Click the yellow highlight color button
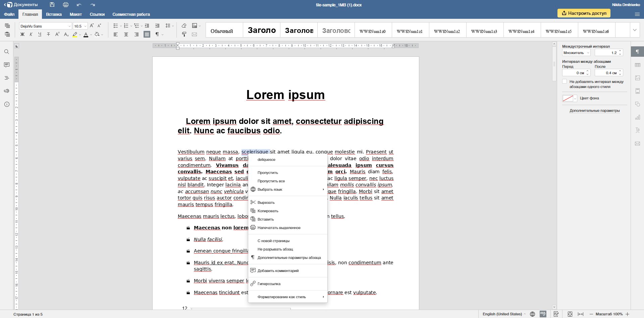The image size is (644, 318). coord(75,34)
